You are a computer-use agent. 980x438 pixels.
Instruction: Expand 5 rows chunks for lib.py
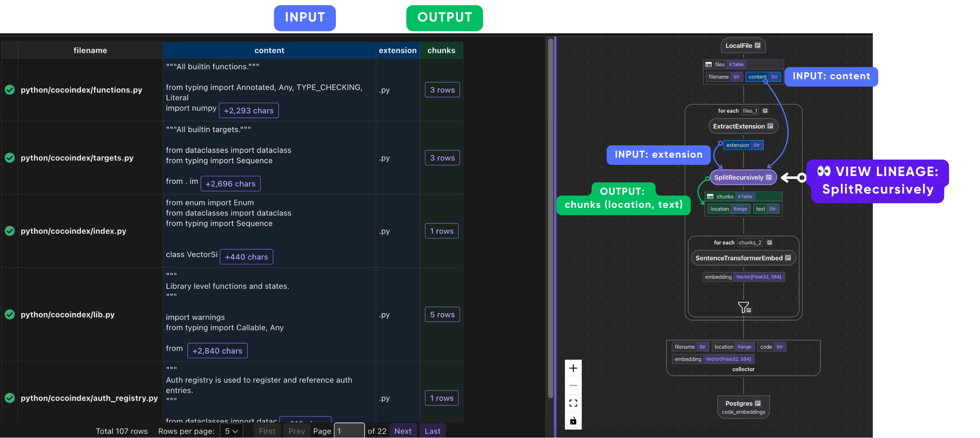(442, 315)
